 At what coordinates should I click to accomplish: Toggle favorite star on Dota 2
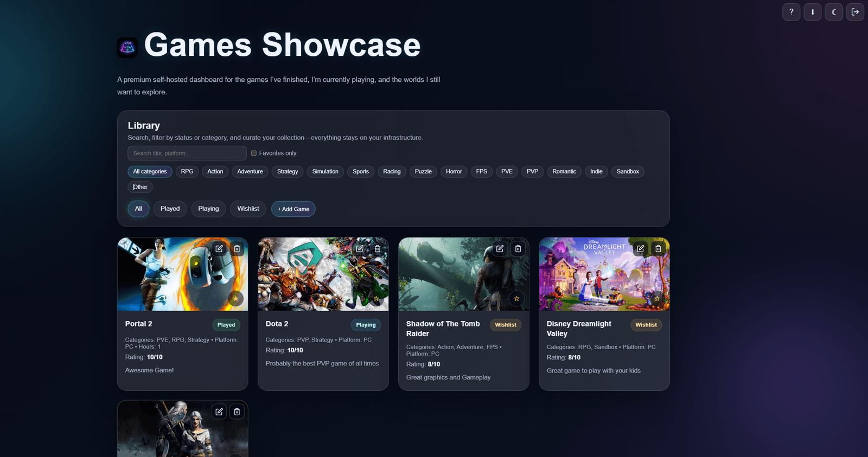click(376, 299)
